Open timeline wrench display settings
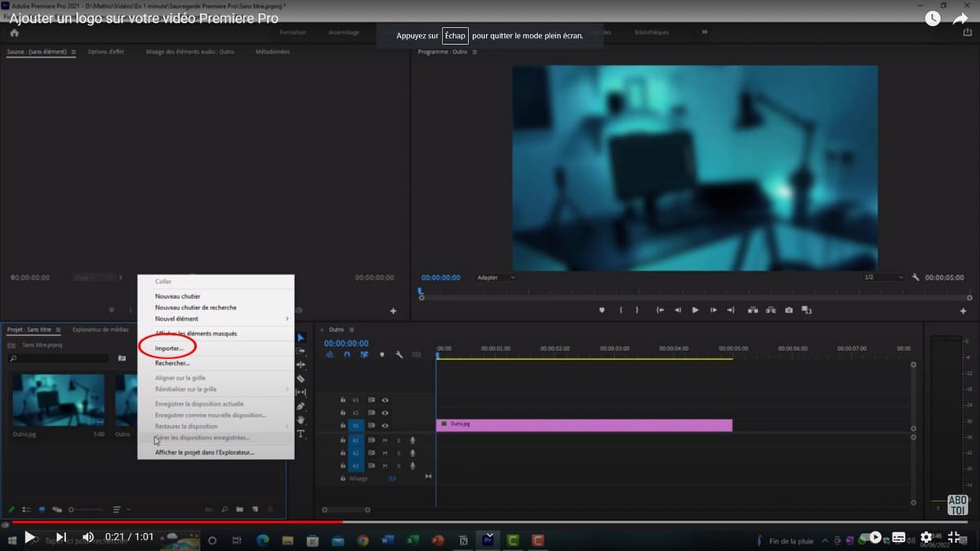This screenshot has width=980, height=551. pyautogui.click(x=399, y=354)
